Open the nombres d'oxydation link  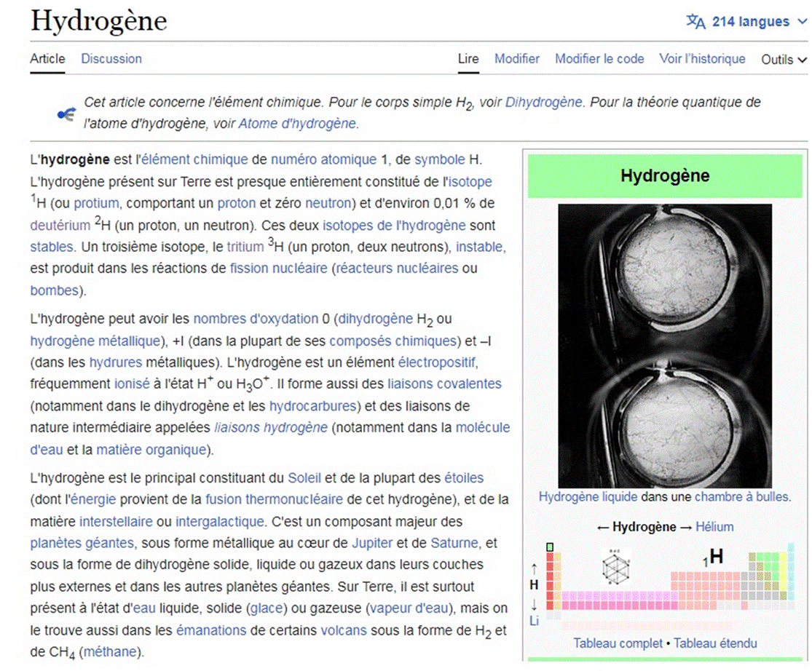[256, 319]
